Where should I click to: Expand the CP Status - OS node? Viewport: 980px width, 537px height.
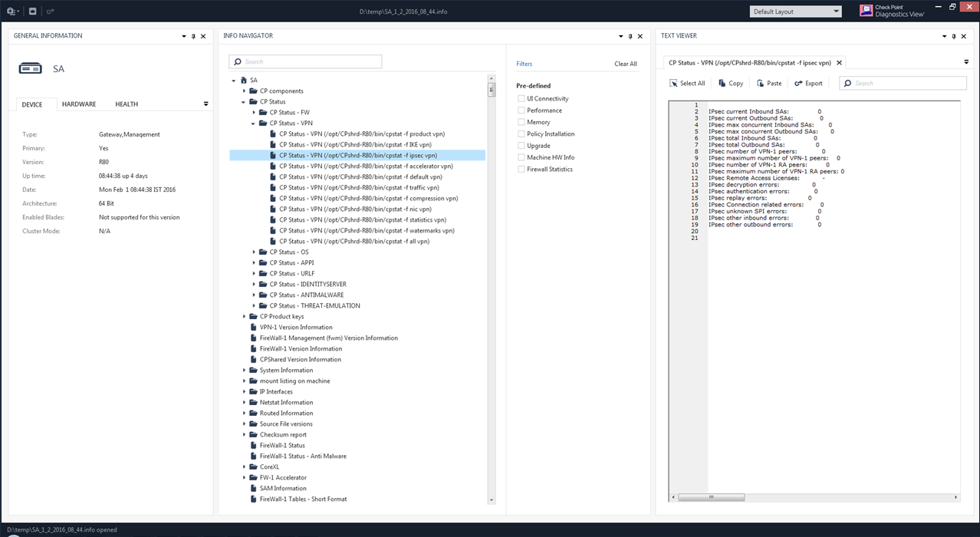[x=254, y=252]
